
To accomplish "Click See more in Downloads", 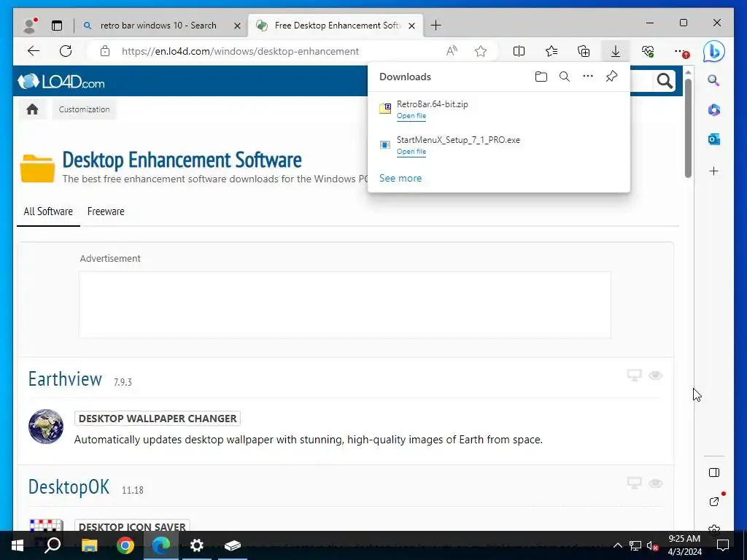I will pyautogui.click(x=400, y=178).
